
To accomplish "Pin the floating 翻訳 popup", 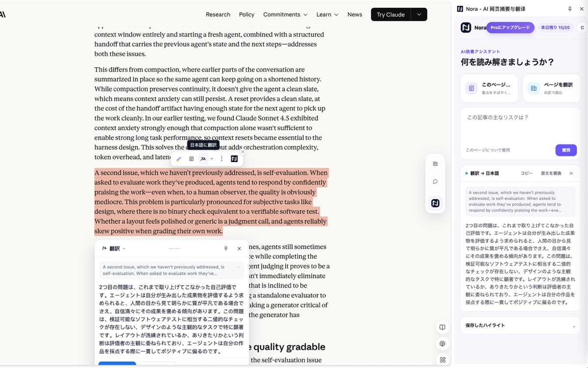I will [226, 249].
